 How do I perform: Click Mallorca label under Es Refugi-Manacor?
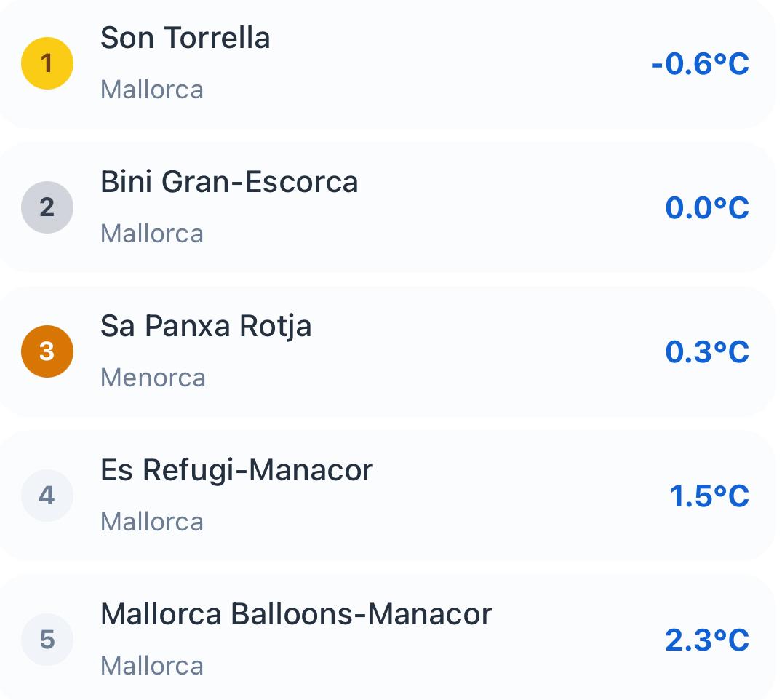152,522
